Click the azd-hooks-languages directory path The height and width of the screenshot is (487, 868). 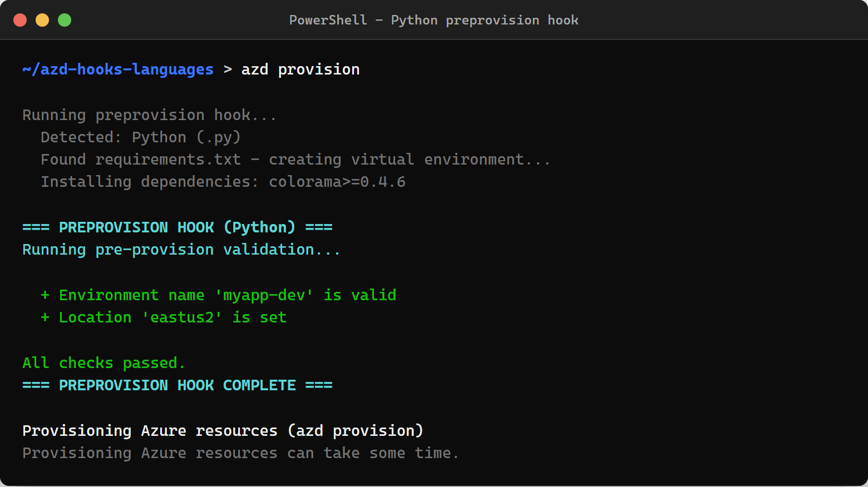click(x=118, y=69)
